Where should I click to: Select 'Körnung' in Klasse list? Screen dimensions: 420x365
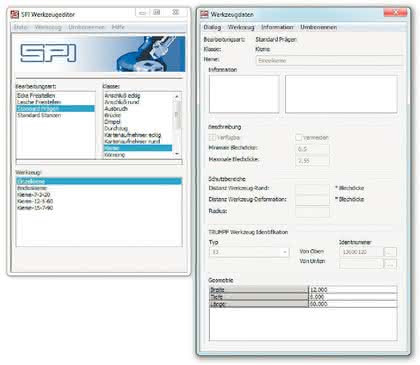click(115, 155)
